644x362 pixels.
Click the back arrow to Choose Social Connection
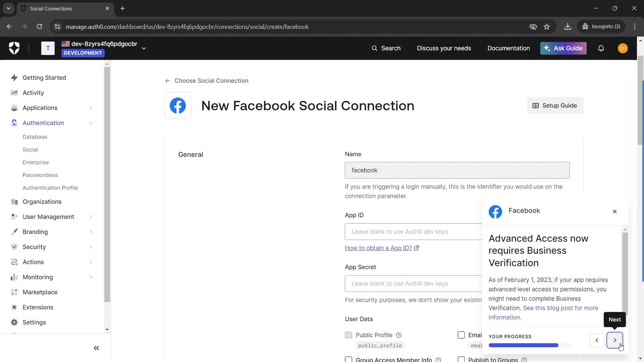(x=168, y=81)
